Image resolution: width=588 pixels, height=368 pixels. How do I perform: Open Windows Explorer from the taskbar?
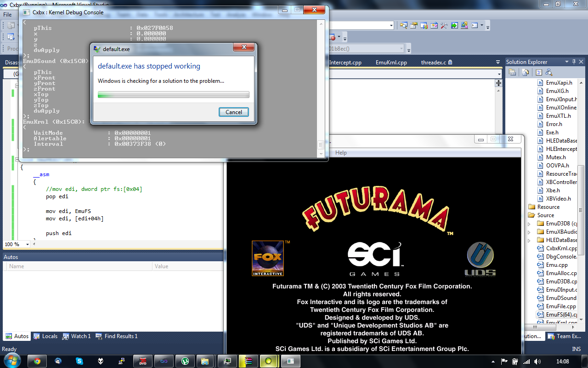(205, 362)
